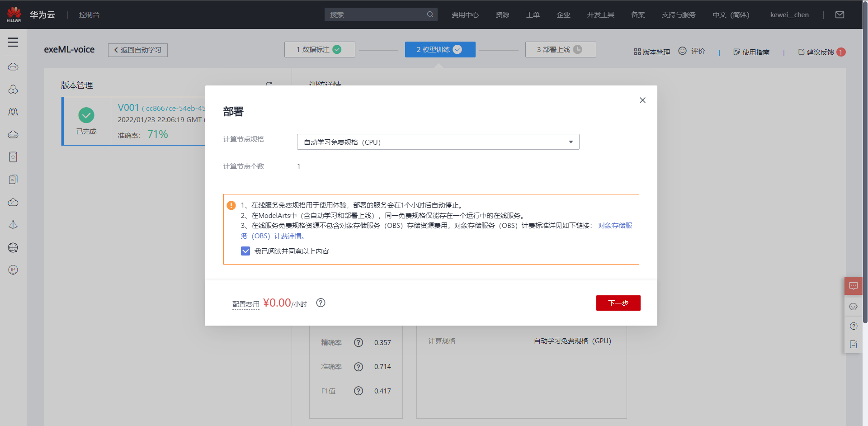868x426 pixels.
Task: Open the 使用指南 link
Action: [751, 52]
